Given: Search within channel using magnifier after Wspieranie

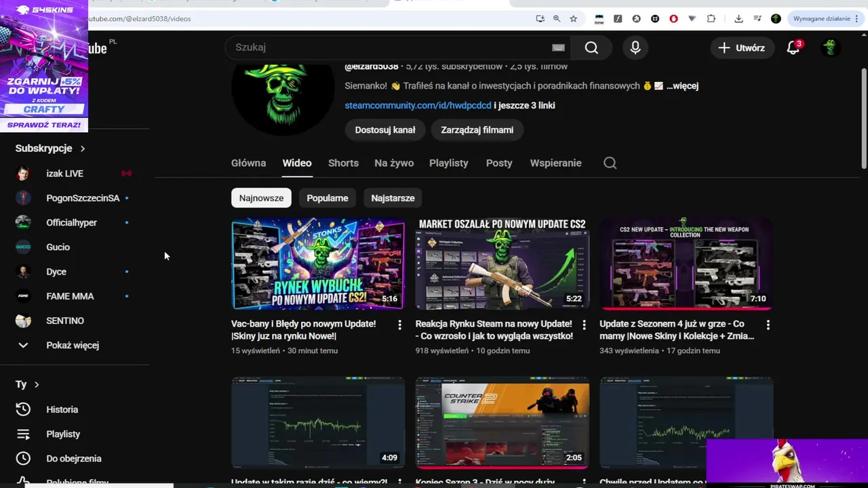Looking at the screenshot, I should tap(610, 163).
